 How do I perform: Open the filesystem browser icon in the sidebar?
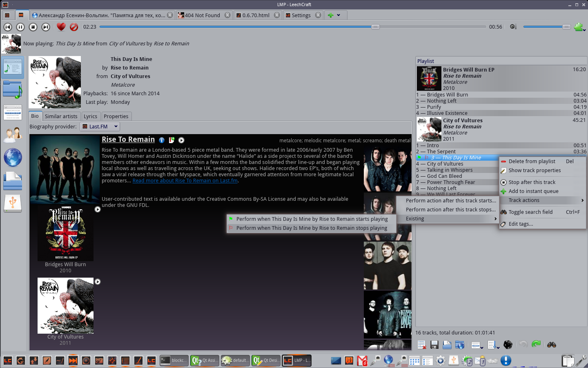pos(13,181)
